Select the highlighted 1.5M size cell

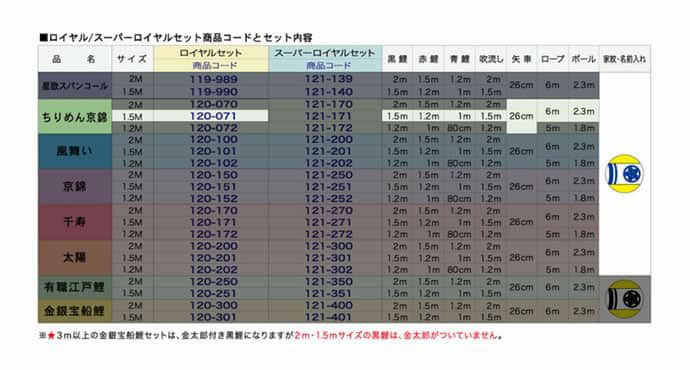point(132,116)
